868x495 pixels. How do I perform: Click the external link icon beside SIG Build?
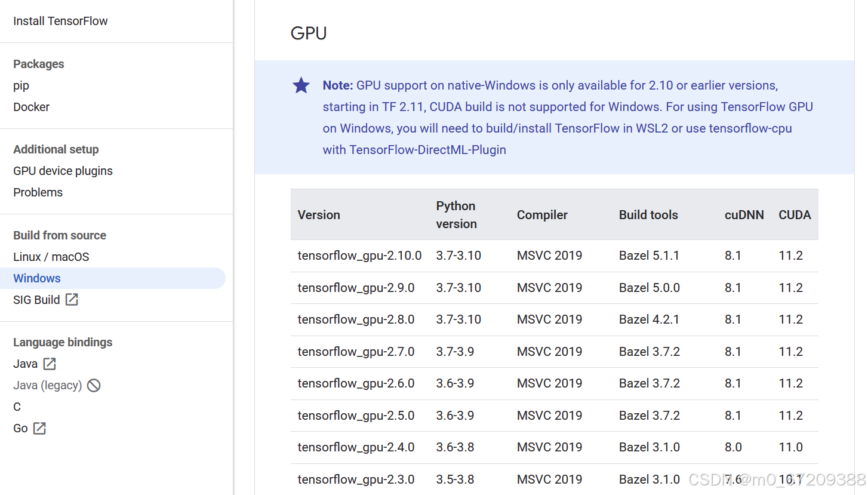pyautogui.click(x=72, y=300)
